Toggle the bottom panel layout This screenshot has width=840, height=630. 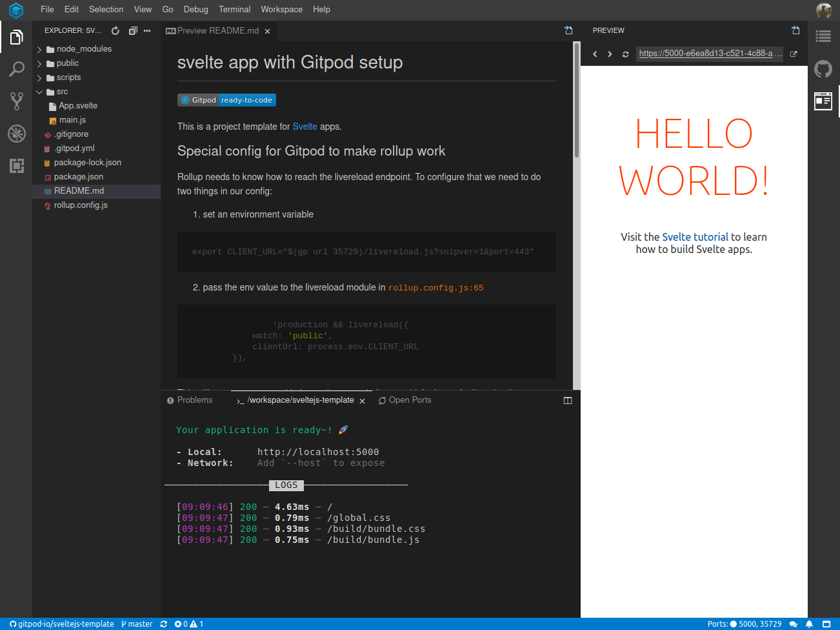coord(567,400)
